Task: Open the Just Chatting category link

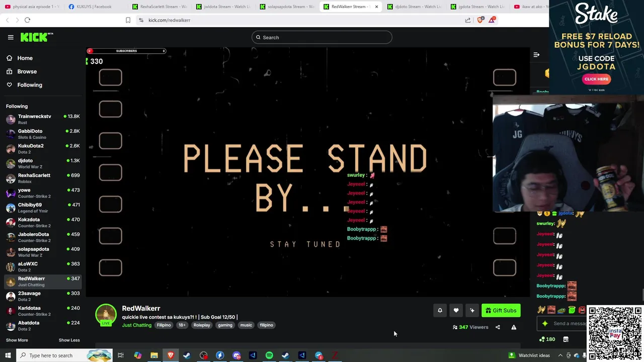Action: click(x=136, y=325)
